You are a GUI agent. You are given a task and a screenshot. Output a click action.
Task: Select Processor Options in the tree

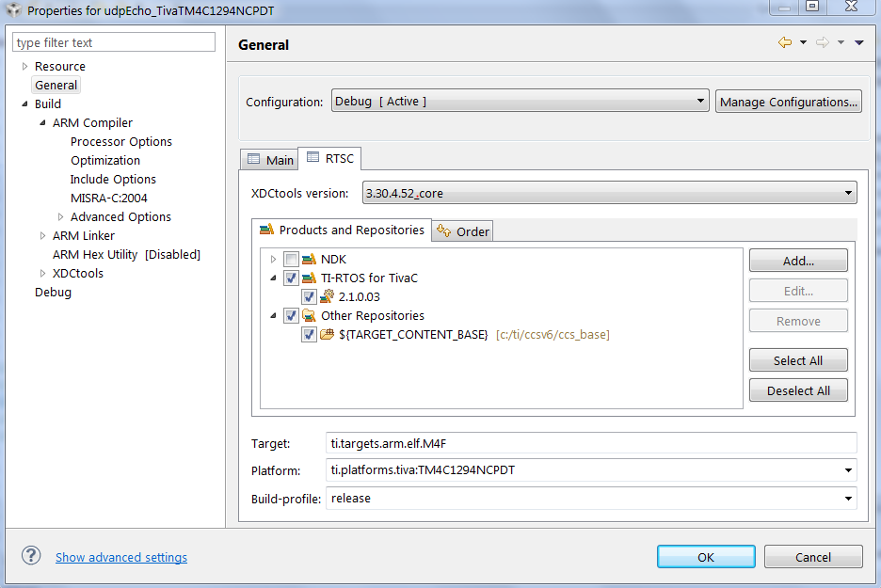point(121,141)
